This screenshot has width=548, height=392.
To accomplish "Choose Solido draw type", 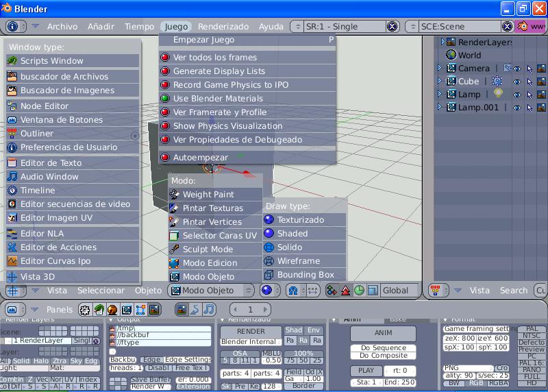I will (x=304, y=247).
